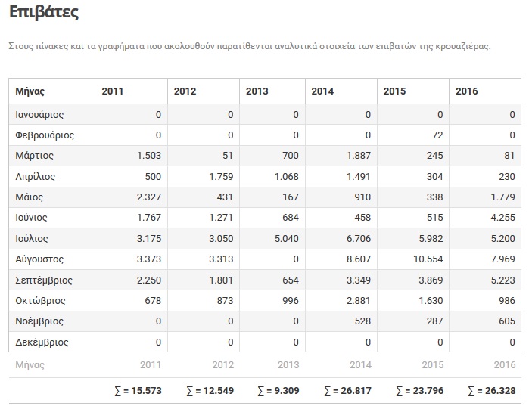Click the 4.255 cell for June 2016
Viewport: 532px width, 406px height.
[x=502, y=218]
